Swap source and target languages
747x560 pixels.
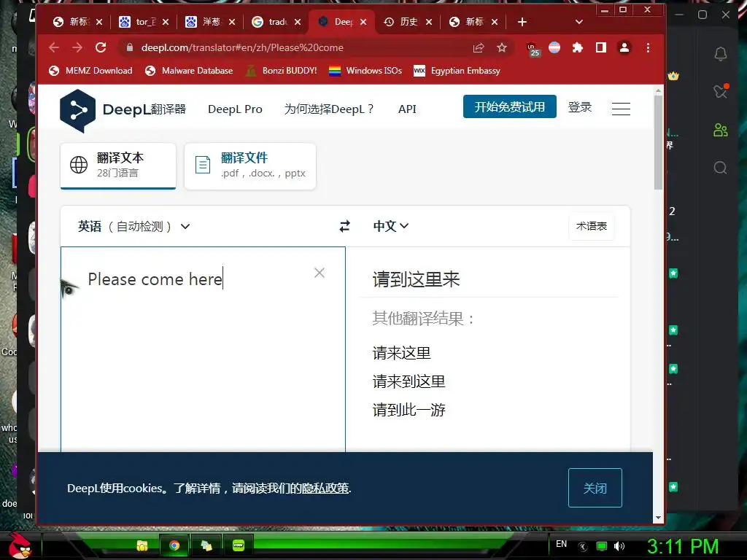tap(345, 226)
